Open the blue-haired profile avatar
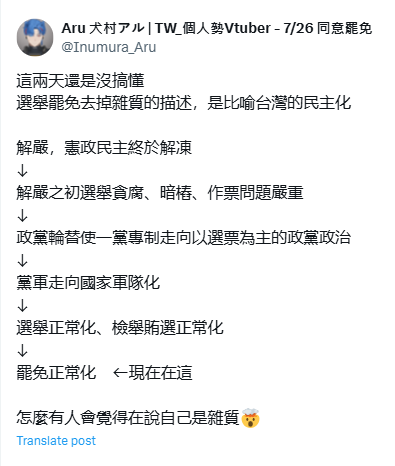This screenshot has width=395, height=466. pyautogui.click(x=35, y=37)
